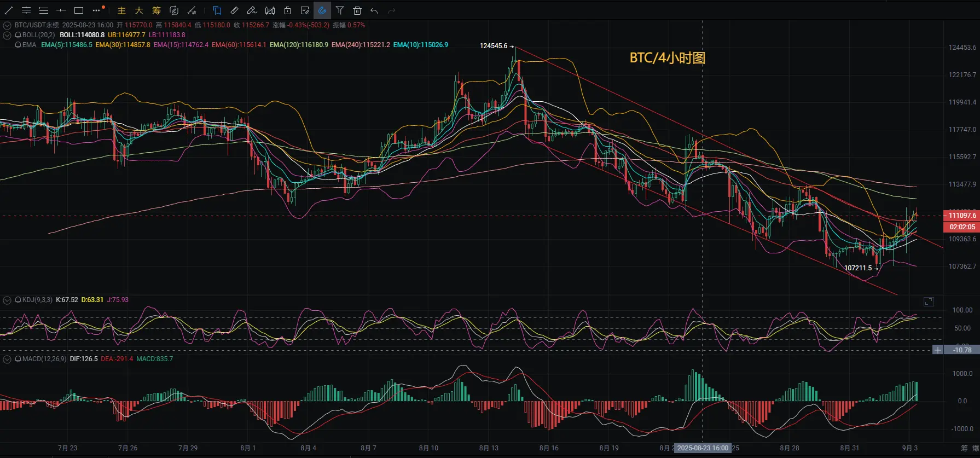The image size is (980, 458).
Task: Open more drawing tools (three dots)
Action: (97, 10)
